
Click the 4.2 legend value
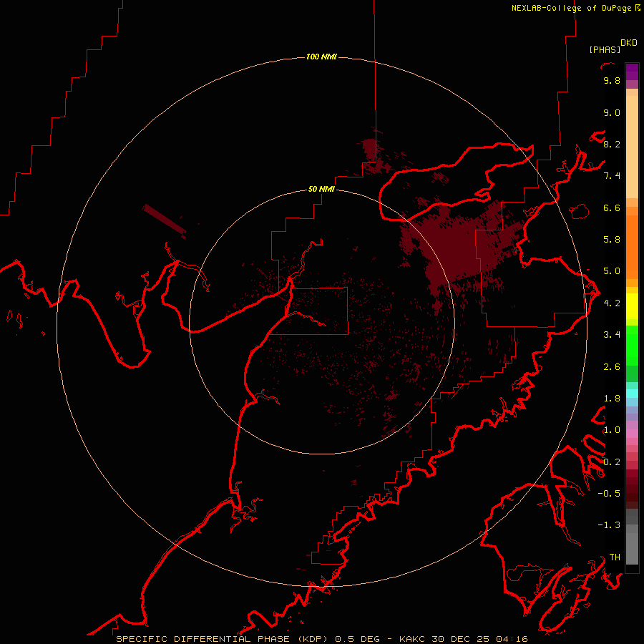click(612, 303)
